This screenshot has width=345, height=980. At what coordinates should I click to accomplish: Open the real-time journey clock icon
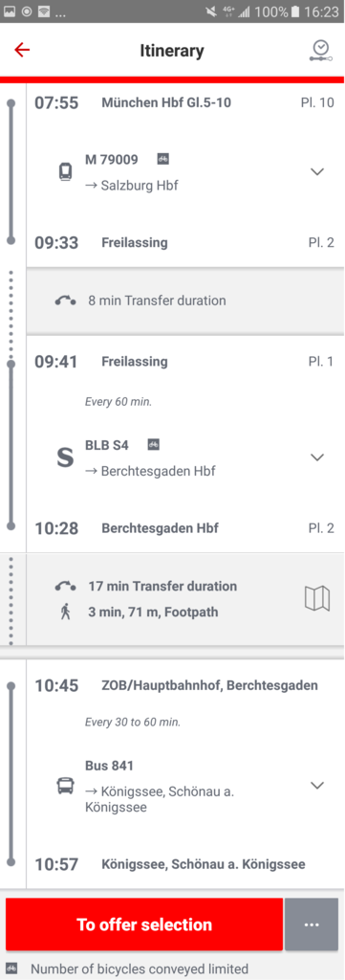(320, 51)
